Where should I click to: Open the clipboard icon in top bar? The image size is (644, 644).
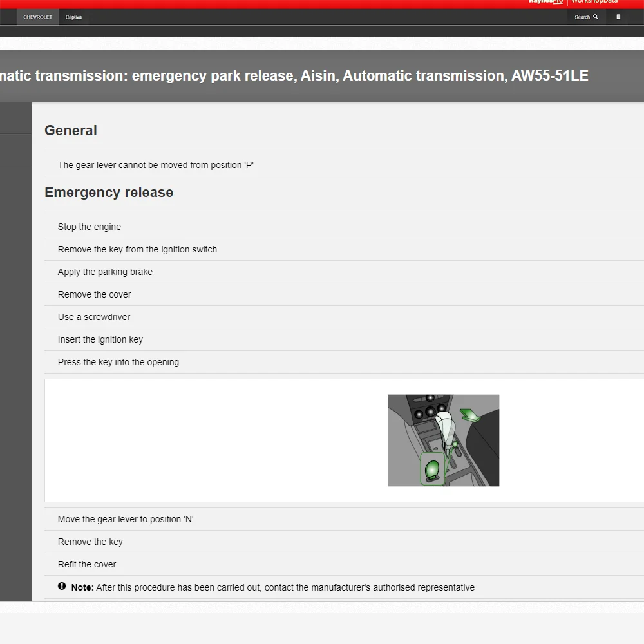pos(618,17)
